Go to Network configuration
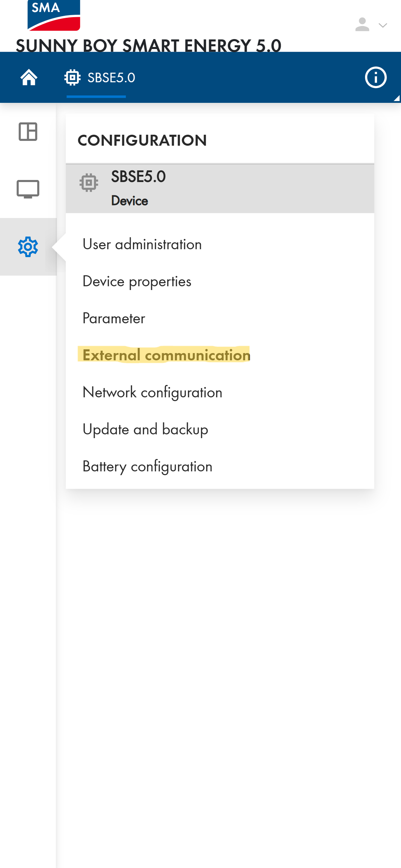Screen dimensions: 401x868 coord(153,393)
